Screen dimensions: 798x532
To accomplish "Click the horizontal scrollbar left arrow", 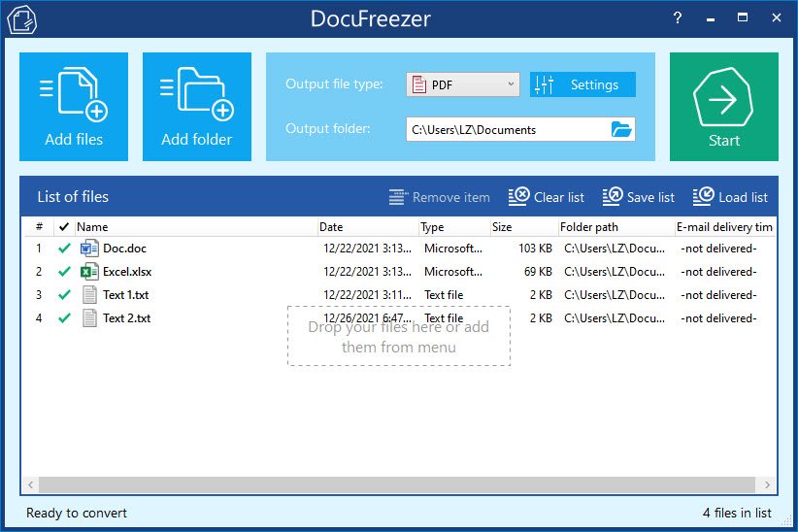I will click(x=30, y=484).
